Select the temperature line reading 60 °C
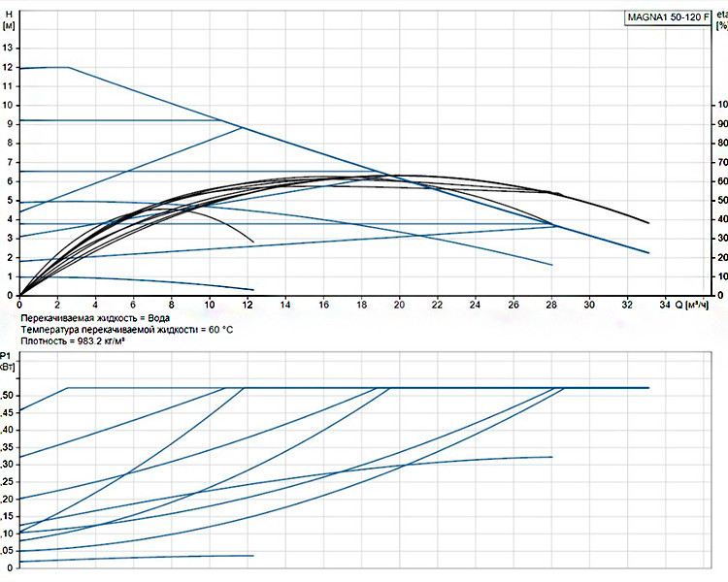Viewport: 728px width, 582px height. tap(127, 330)
